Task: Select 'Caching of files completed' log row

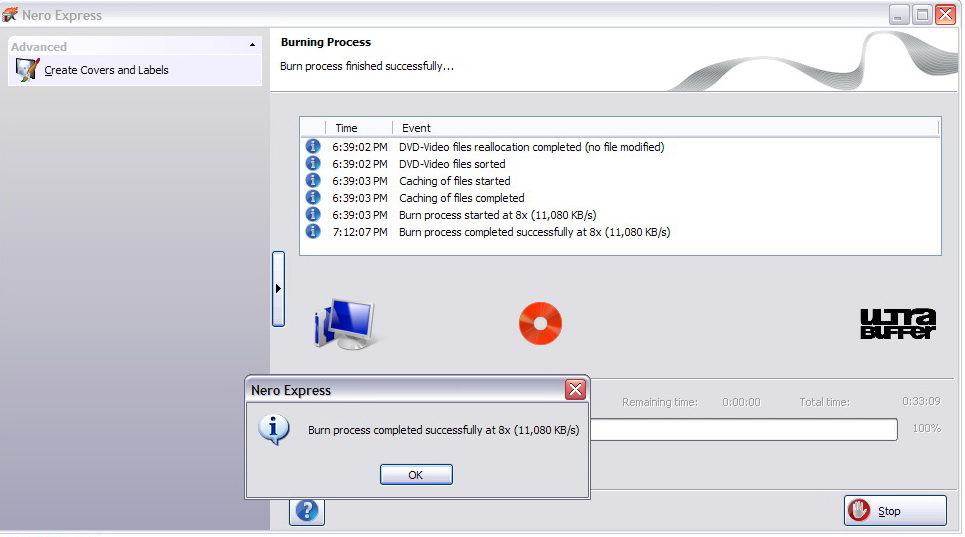Action: (x=620, y=198)
